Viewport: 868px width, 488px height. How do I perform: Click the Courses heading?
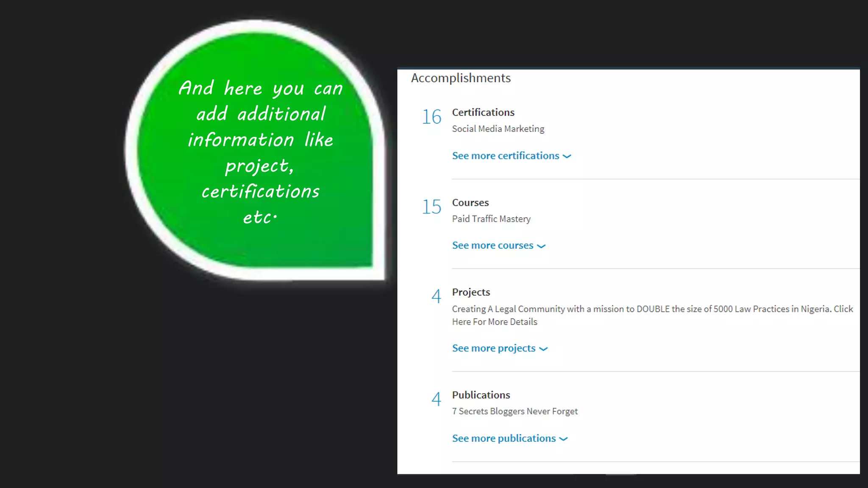pyautogui.click(x=470, y=202)
